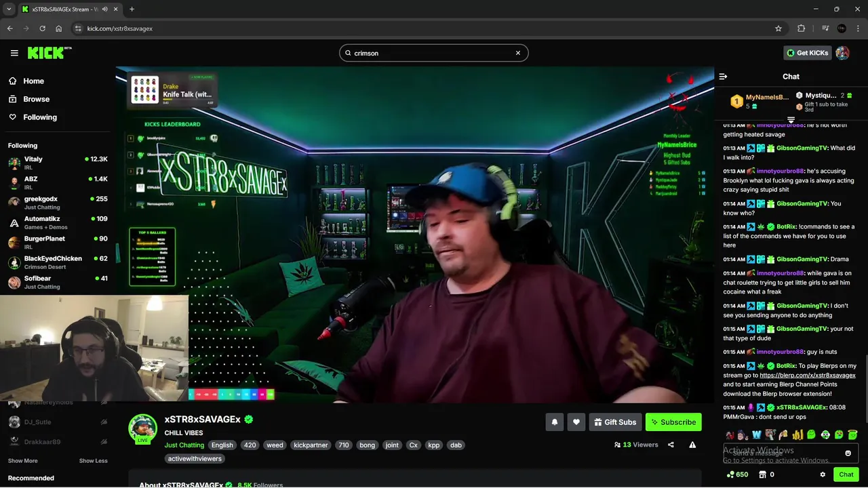Select the weed tag

[x=275, y=445]
